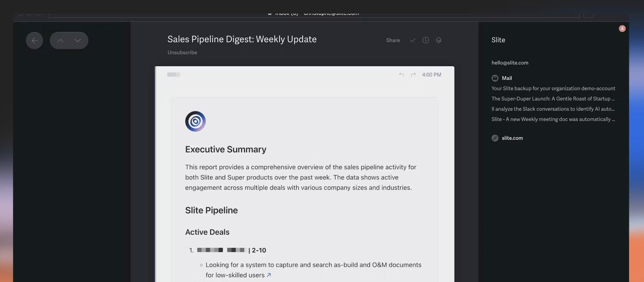Click the Unsubscribe link

pos(182,53)
